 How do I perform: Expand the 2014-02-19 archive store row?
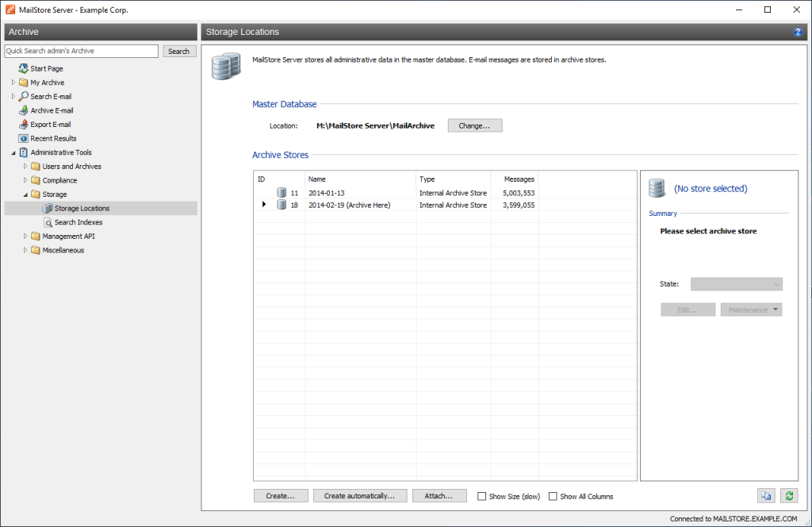264,205
